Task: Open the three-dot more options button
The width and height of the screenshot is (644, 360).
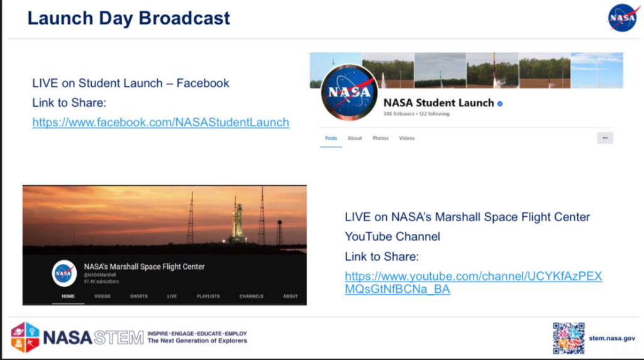Action: click(x=605, y=138)
